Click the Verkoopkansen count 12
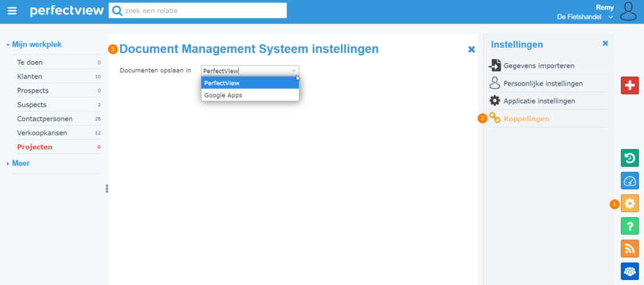 97,133
